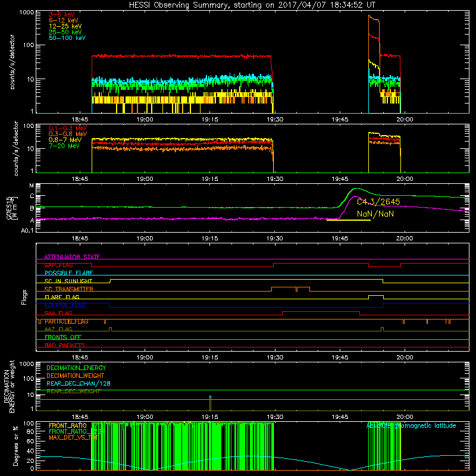Click the 20:00 time label under GOES panel

(405, 239)
